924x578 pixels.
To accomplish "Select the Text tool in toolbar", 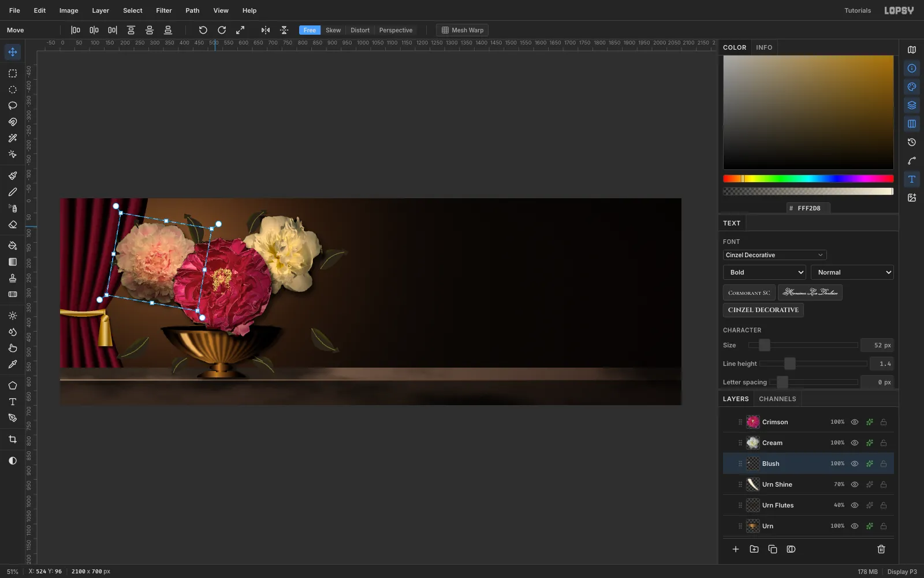I will [x=12, y=402].
